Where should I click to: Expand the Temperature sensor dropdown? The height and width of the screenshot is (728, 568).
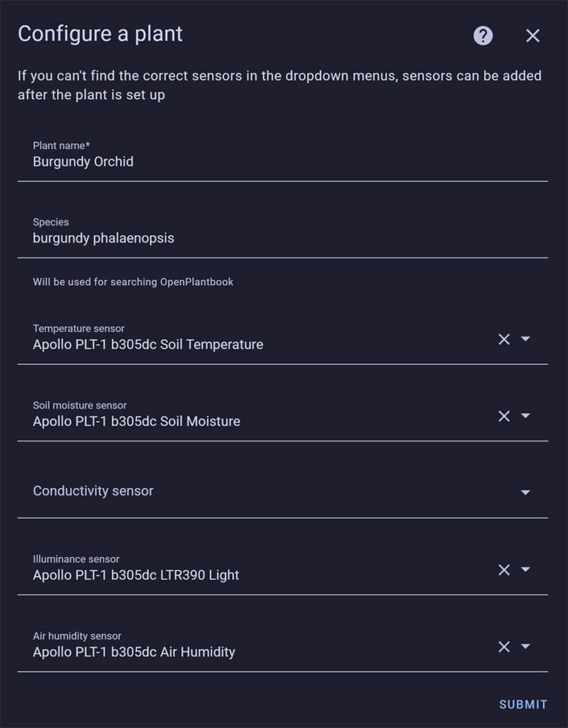pos(526,339)
